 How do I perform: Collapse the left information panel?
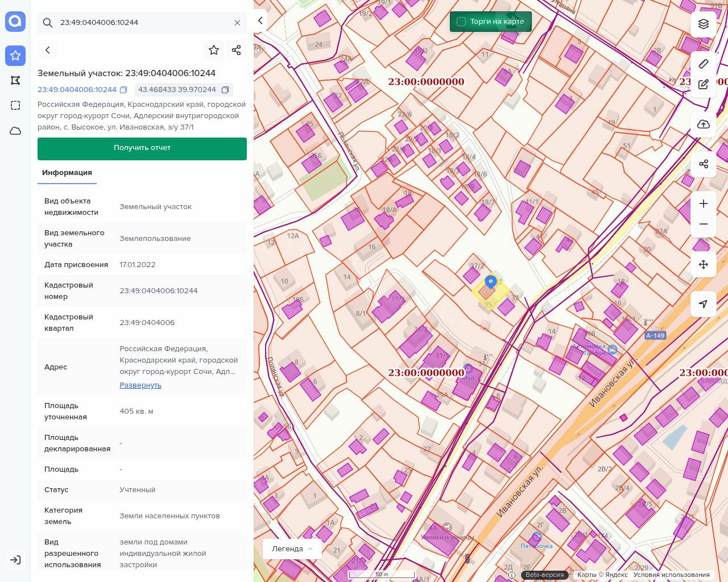pyautogui.click(x=260, y=20)
